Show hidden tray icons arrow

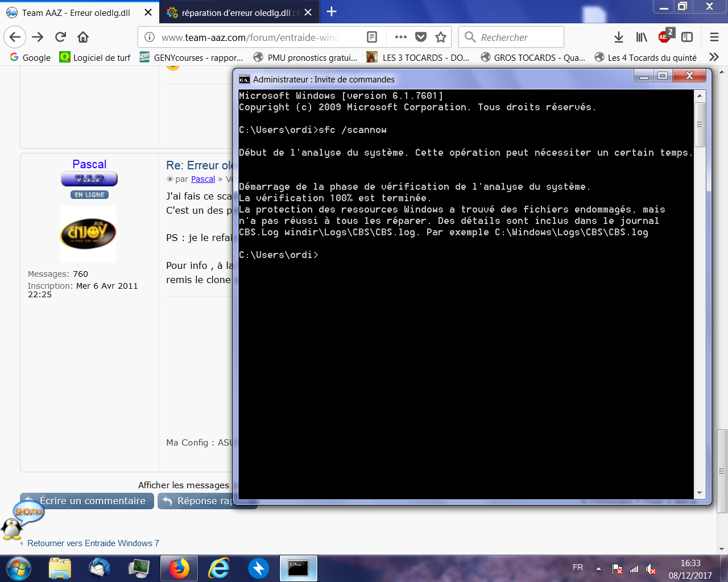[x=598, y=568]
